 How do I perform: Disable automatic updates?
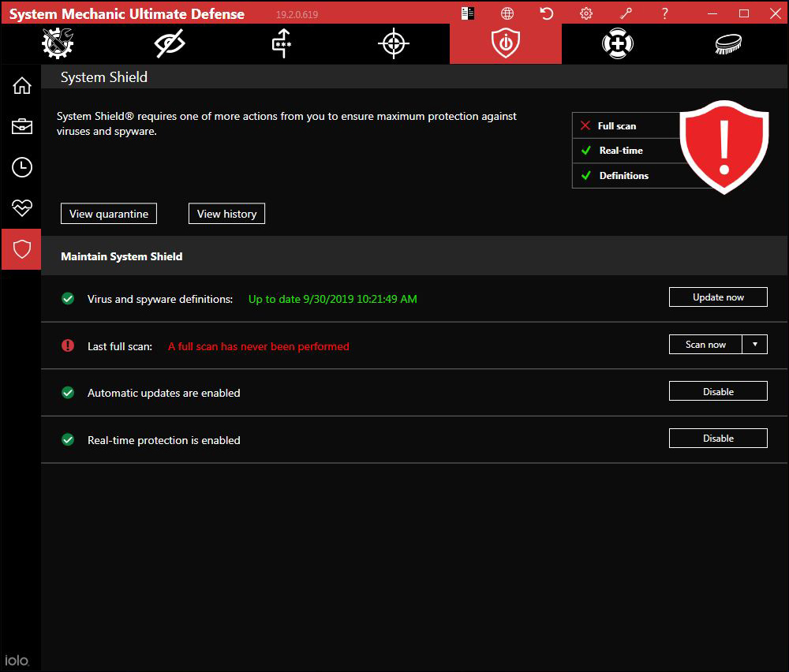coord(718,391)
